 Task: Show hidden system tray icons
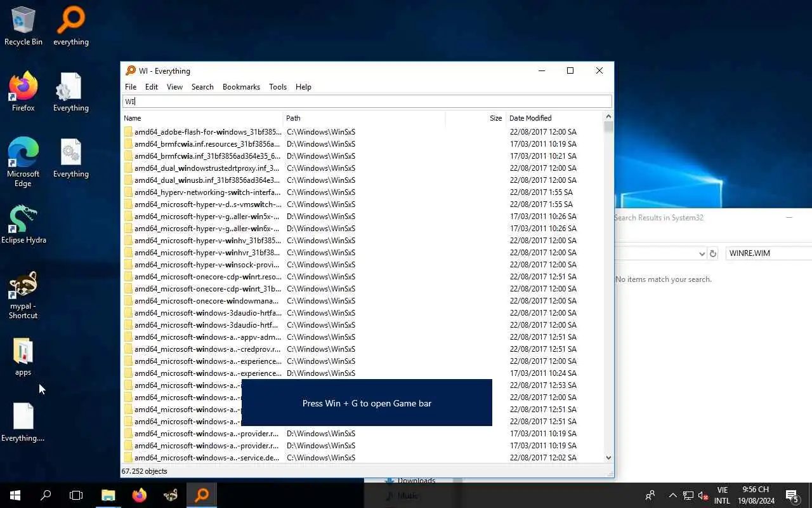coord(672,495)
